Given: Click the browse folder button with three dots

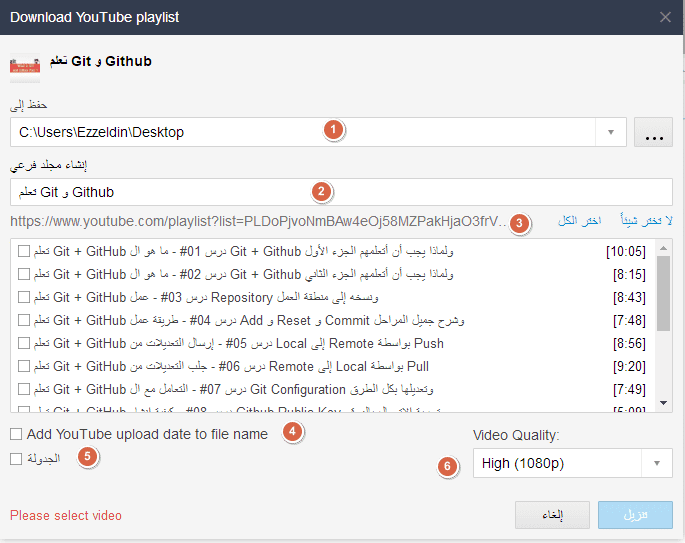Looking at the screenshot, I should coord(654,132).
